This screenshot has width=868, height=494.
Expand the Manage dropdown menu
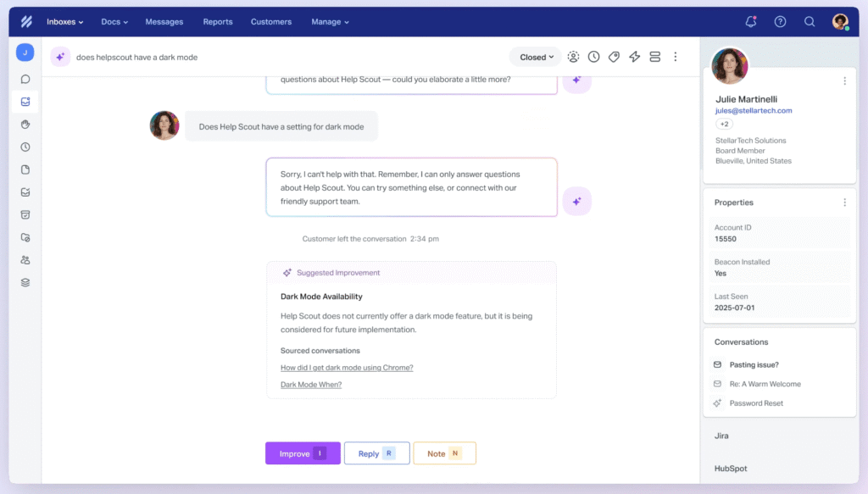[x=330, y=22]
